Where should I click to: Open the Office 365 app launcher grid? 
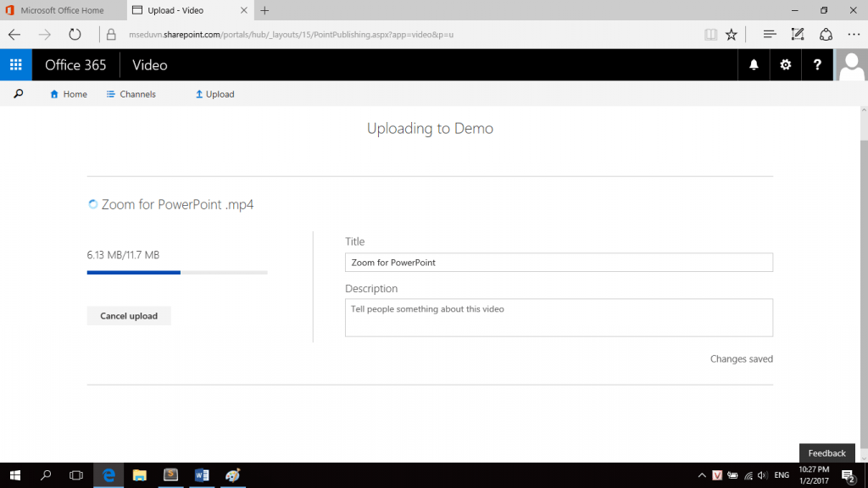16,64
